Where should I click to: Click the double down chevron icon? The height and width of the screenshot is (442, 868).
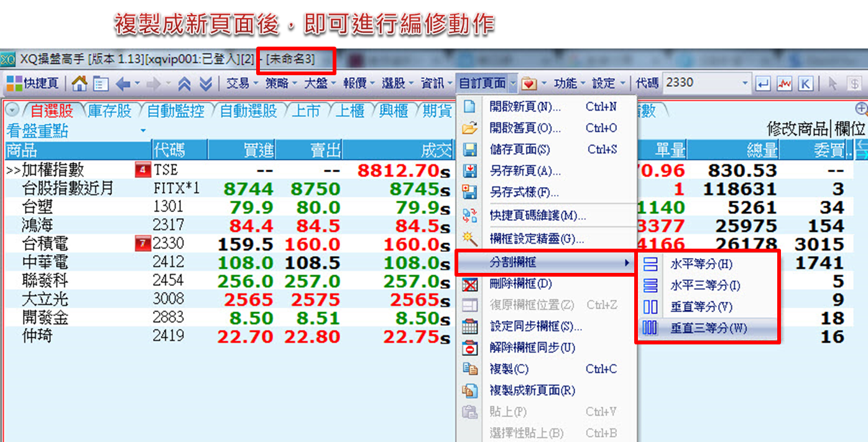coord(206,83)
